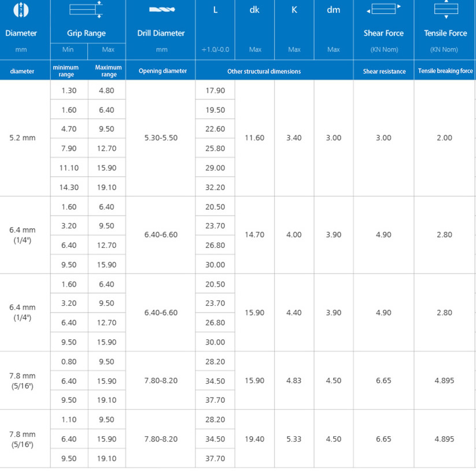Click the K column header
This screenshot has height=471, width=476.
(x=294, y=10)
